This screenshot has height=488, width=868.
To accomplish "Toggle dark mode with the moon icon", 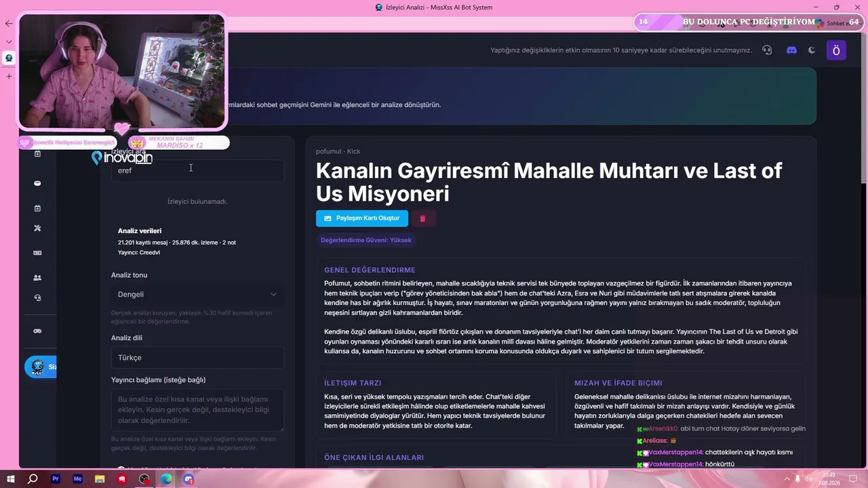I will point(812,50).
